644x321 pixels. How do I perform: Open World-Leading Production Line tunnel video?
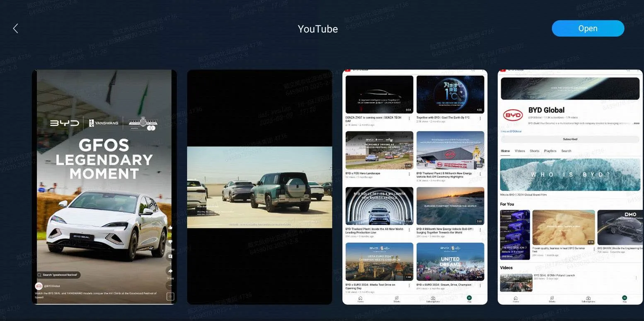[379, 206]
